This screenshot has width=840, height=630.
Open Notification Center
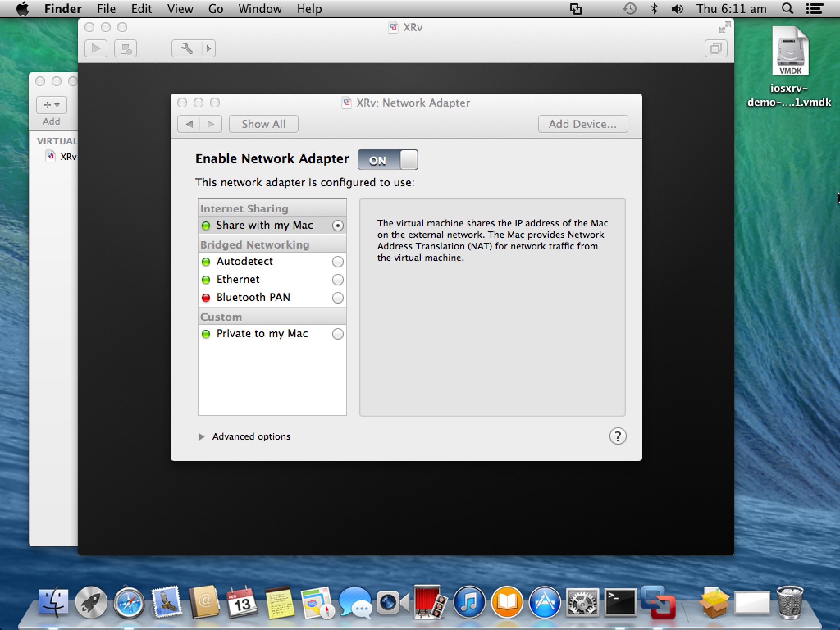[x=815, y=9]
